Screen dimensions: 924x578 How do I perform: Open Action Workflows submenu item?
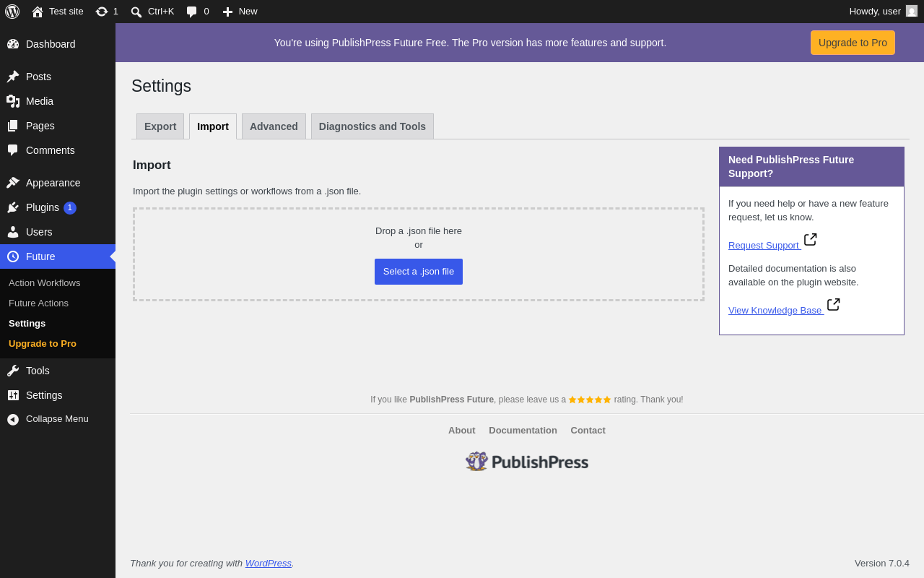coord(45,282)
